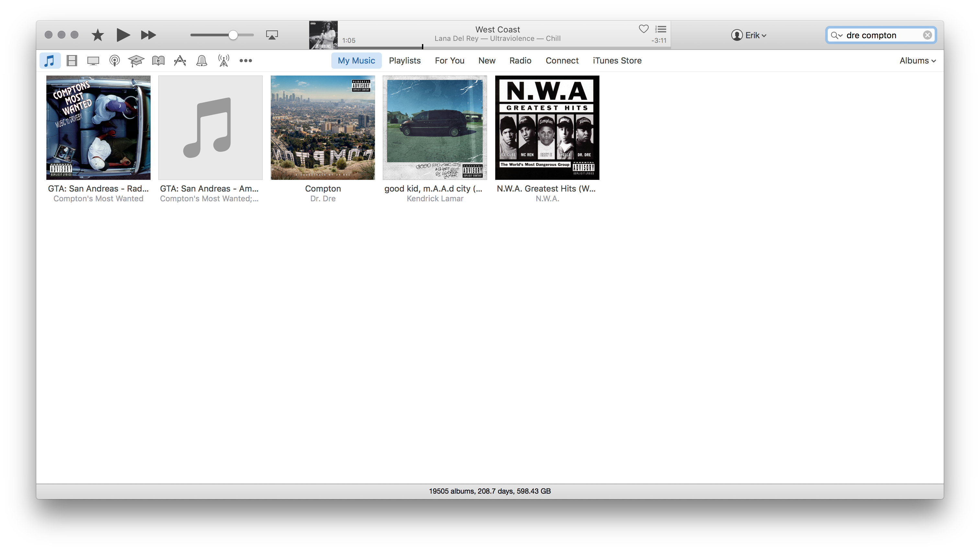Open the Internet Radio antenna icon
Viewport: 980px width, 551px height.
[x=224, y=61]
